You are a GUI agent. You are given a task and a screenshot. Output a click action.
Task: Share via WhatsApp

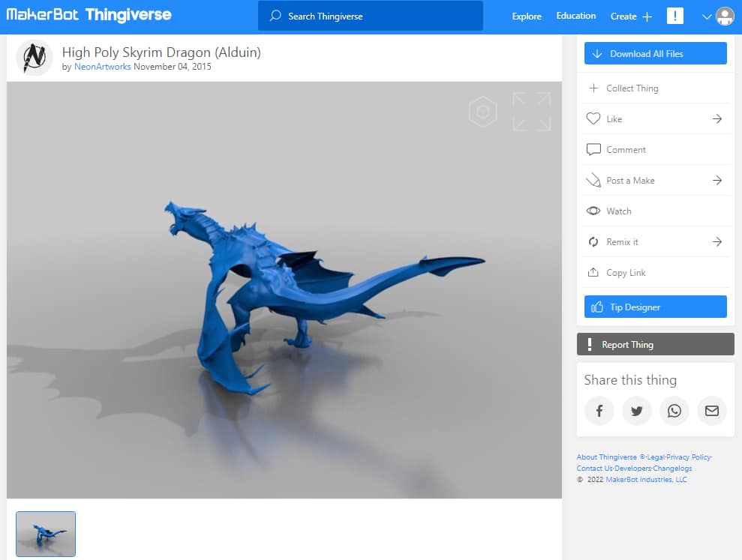(x=674, y=411)
